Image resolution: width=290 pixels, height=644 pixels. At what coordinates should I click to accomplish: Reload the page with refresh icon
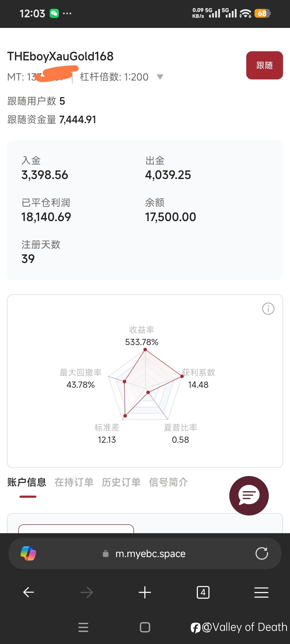click(262, 554)
